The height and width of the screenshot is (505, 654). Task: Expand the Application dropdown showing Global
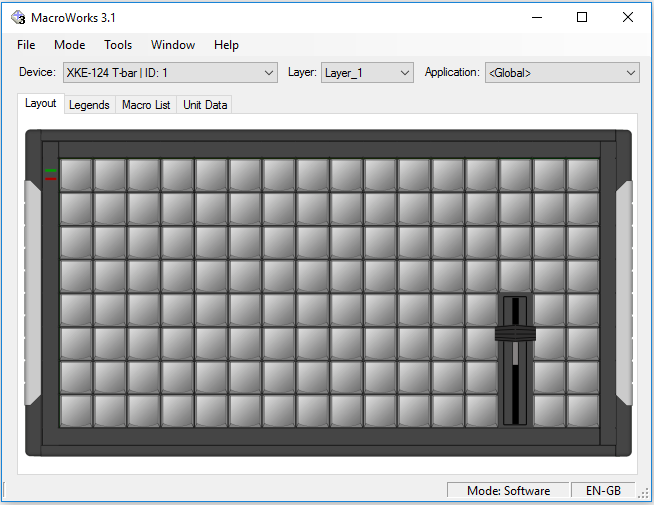[x=562, y=73]
